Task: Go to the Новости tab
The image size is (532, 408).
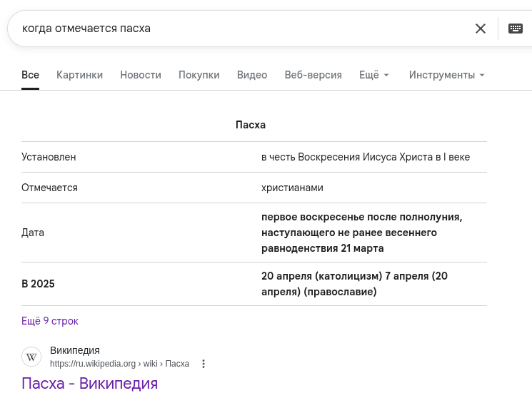Action: coord(141,75)
